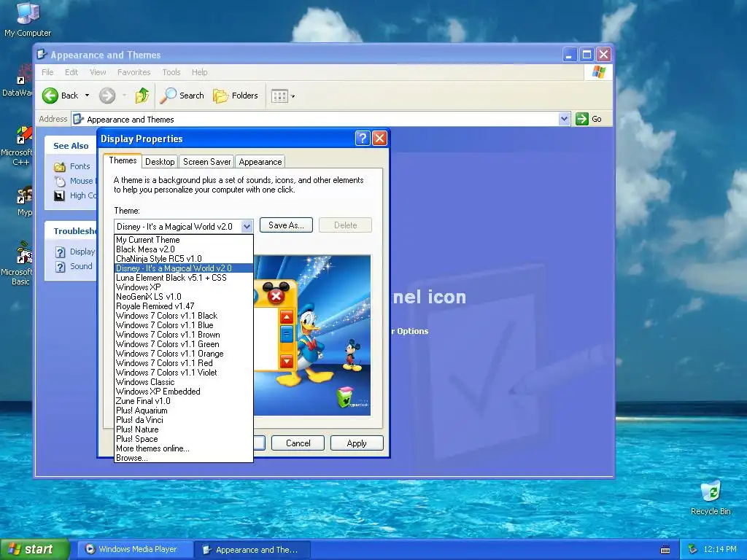Click the Disney theme preview image
The height and width of the screenshot is (560, 747).
[312, 335]
